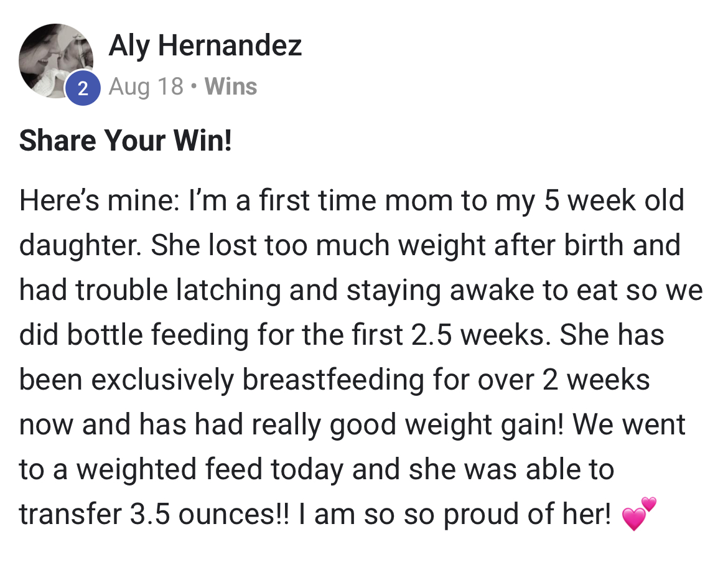Open Aly Hernandez's profile photo
Image resolution: width=728 pixels, height=562 pixels.
coord(56,60)
